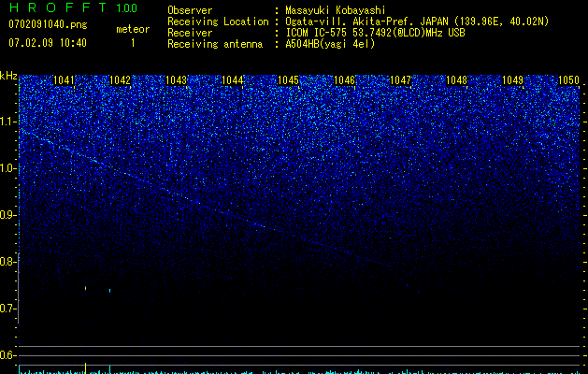Click time marker 1047
Viewport: 588px width, 374px height.
(400, 80)
